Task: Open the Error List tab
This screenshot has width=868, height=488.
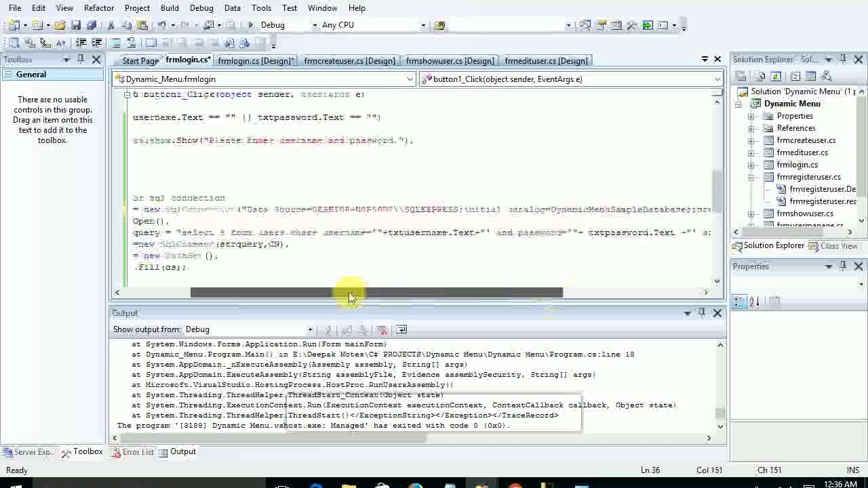Action: 133,452
